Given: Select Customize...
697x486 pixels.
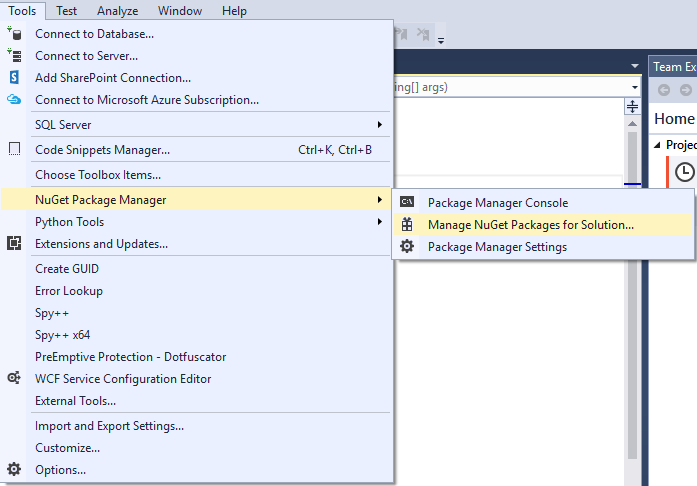Looking at the screenshot, I should [x=196, y=448].
